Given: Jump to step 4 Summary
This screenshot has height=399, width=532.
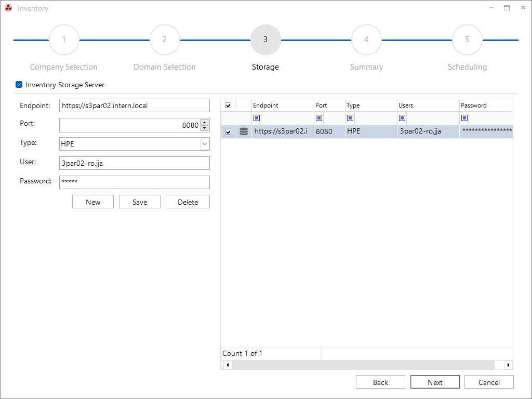Looking at the screenshot, I should 366,39.
